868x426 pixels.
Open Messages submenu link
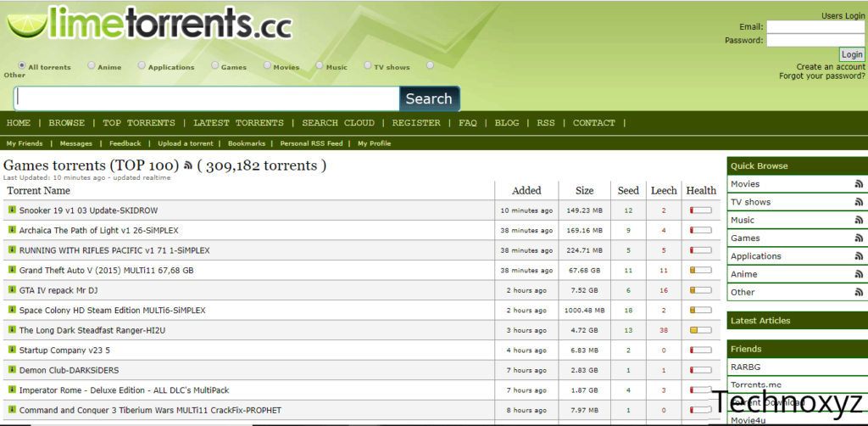(x=75, y=143)
